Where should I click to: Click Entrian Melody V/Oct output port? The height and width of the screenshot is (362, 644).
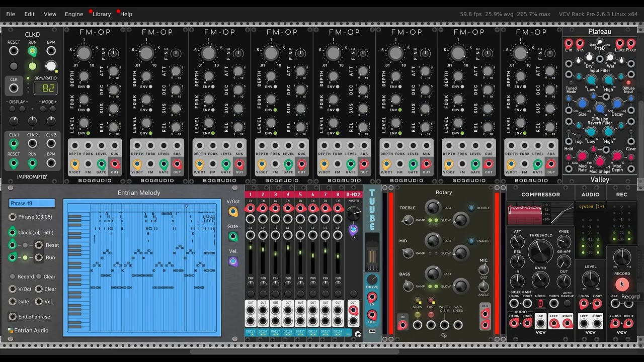click(x=233, y=212)
